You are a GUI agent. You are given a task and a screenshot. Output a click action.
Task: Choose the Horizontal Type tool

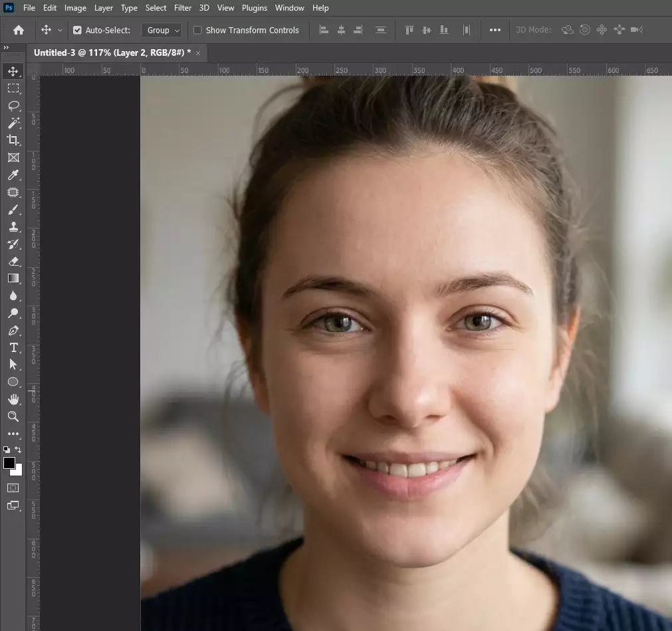point(13,347)
